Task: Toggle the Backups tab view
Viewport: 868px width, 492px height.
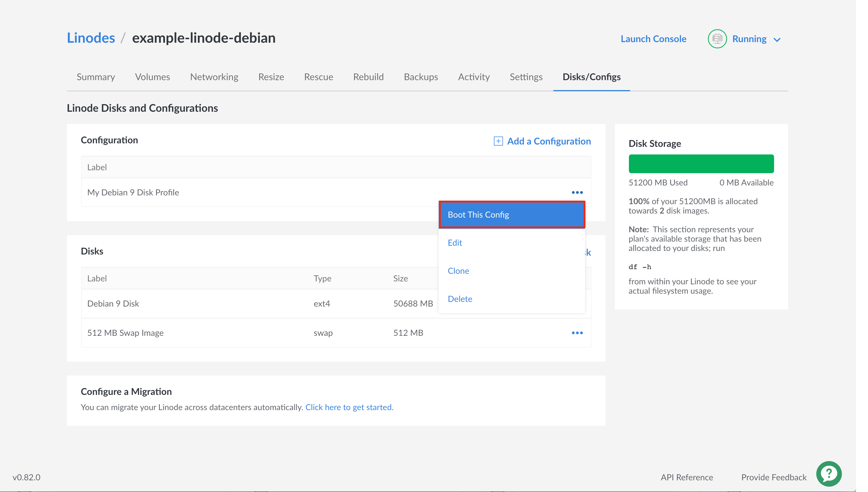Action: (421, 76)
